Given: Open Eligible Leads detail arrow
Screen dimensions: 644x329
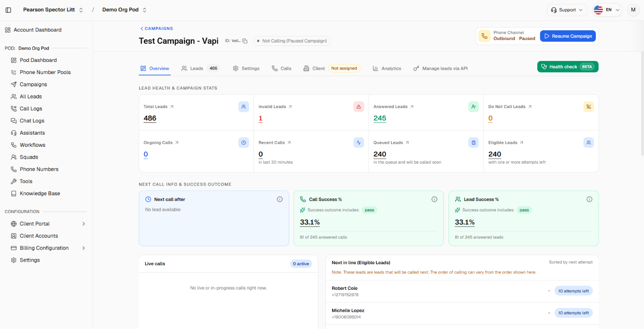Looking at the screenshot, I should [521, 143].
